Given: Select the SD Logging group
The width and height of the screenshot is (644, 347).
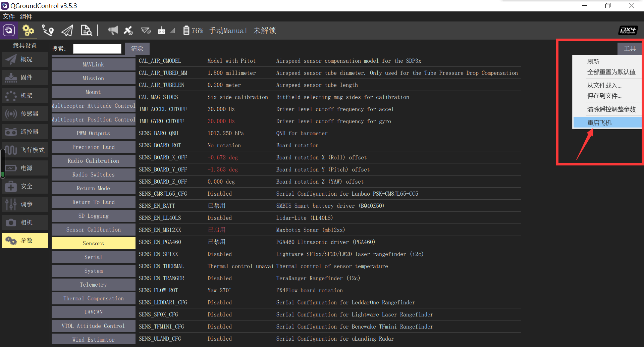Looking at the screenshot, I should point(93,216).
